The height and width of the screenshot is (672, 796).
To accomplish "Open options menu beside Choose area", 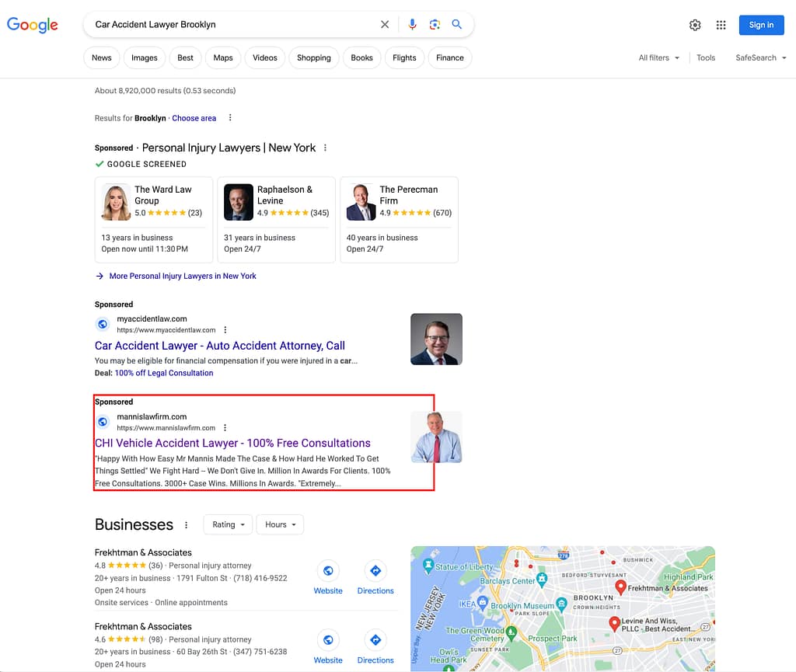I will point(230,117).
